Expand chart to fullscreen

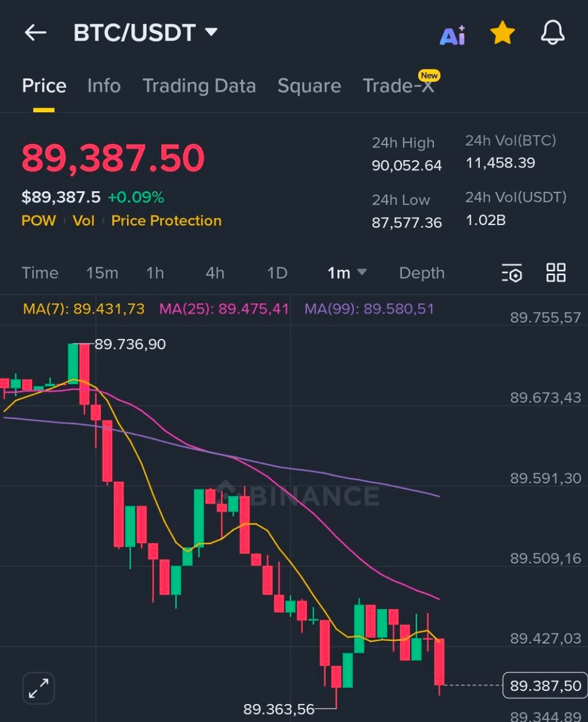pyautogui.click(x=38, y=688)
